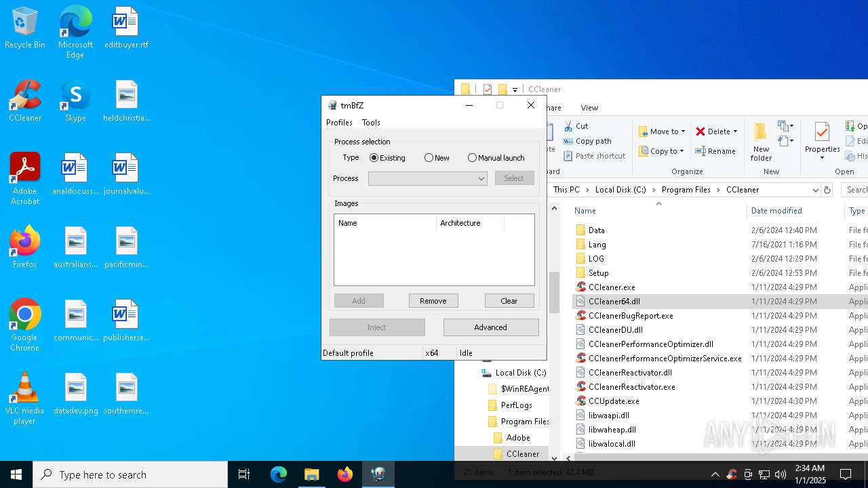
Task: Open the Profiles menu in tmBfZ
Action: click(x=339, y=123)
